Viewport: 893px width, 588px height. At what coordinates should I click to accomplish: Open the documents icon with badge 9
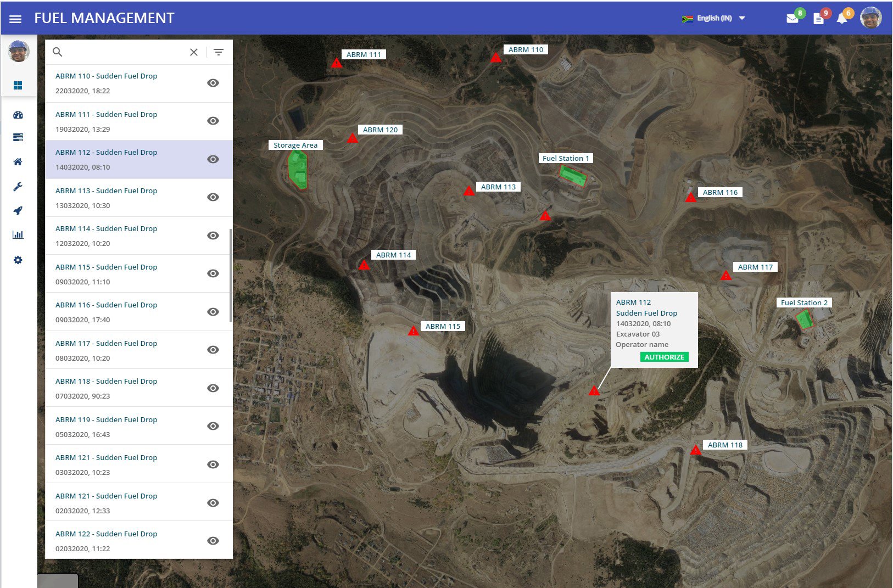[818, 19]
